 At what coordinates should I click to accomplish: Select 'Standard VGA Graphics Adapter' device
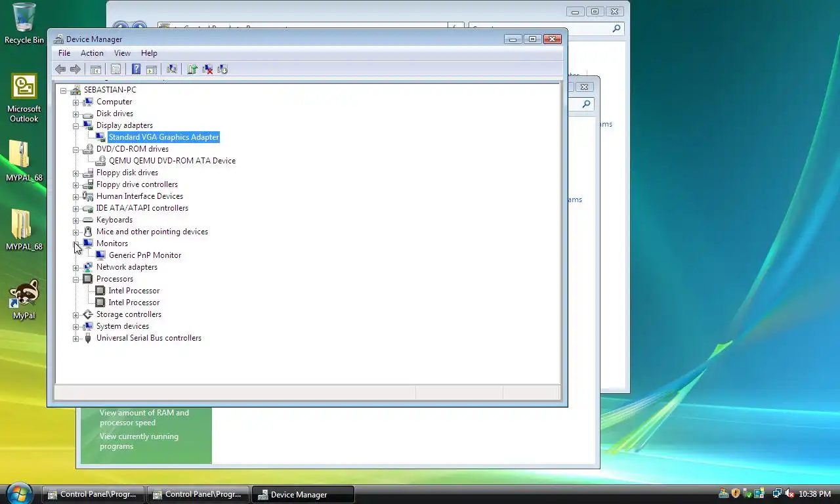pos(163,137)
